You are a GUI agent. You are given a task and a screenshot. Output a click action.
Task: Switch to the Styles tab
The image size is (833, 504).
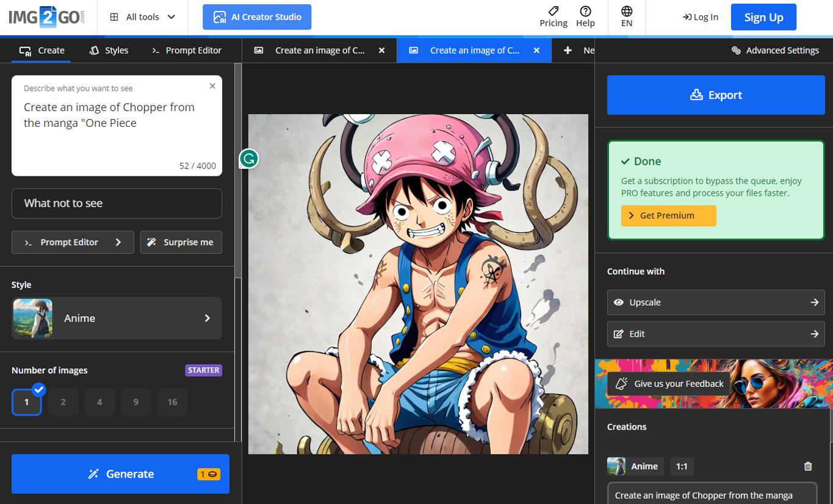109,50
